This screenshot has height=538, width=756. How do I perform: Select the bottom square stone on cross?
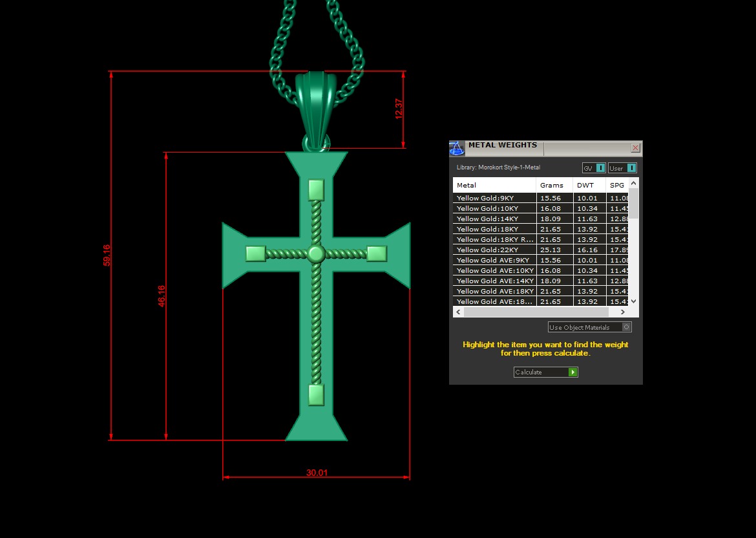coord(316,394)
